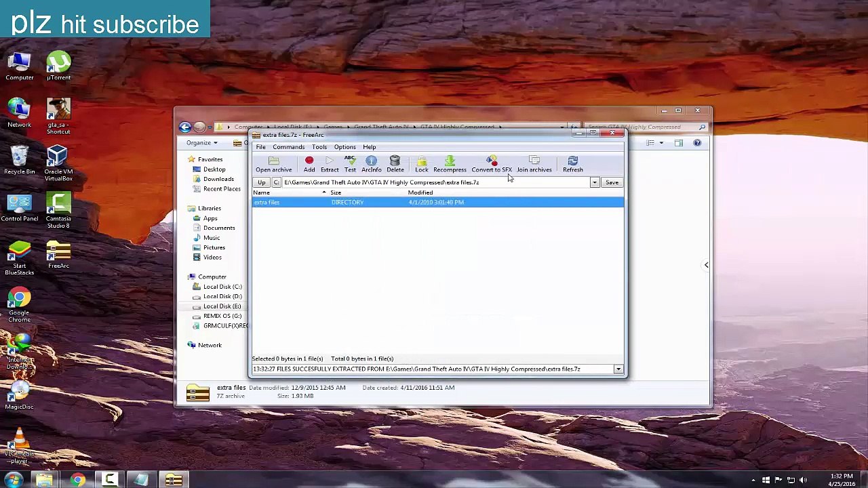Screen dimensions: 868x488
Task: Select the MagicDisc desktop icon
Action: 20,395
